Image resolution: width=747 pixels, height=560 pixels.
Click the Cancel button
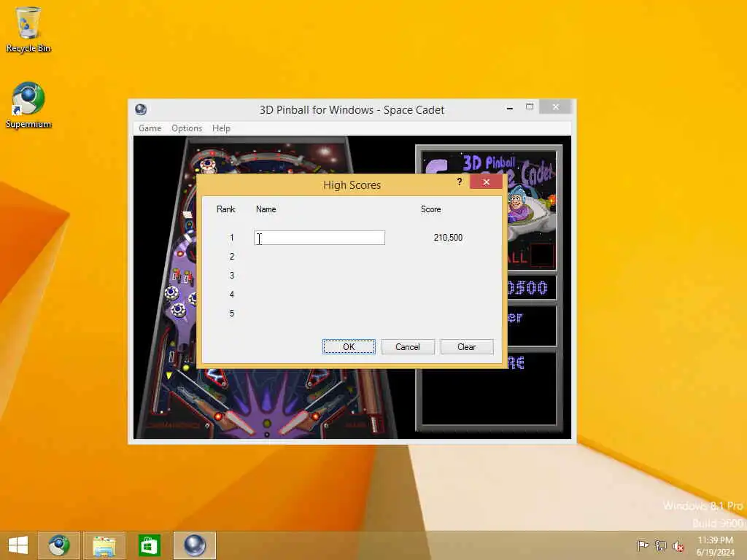pyautogui.click(x=408, y=346)
